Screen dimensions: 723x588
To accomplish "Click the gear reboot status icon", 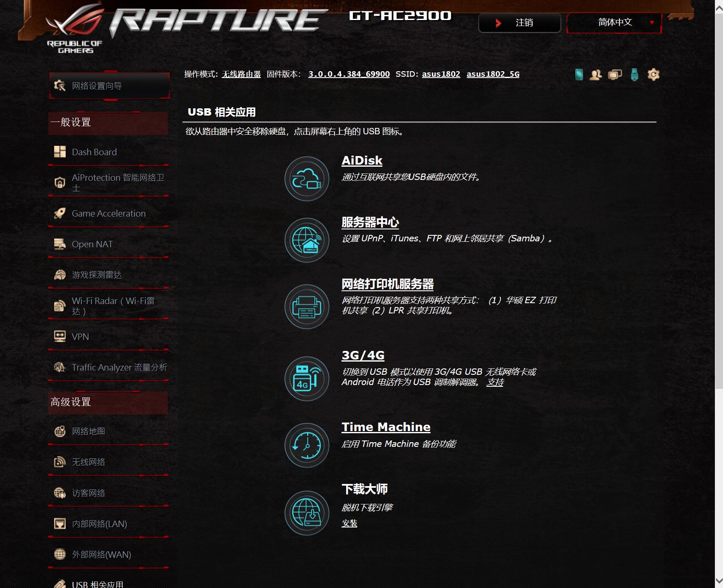I will click(x=654, y=75).
